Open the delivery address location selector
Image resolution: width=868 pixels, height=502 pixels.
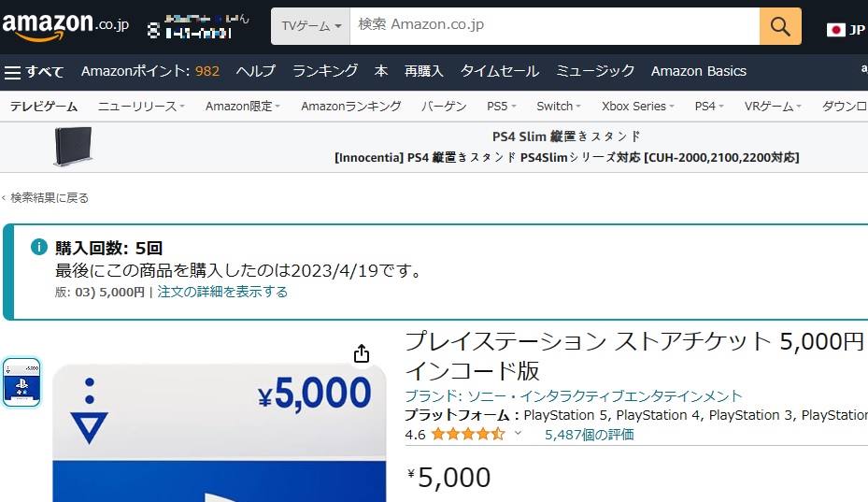198,26
